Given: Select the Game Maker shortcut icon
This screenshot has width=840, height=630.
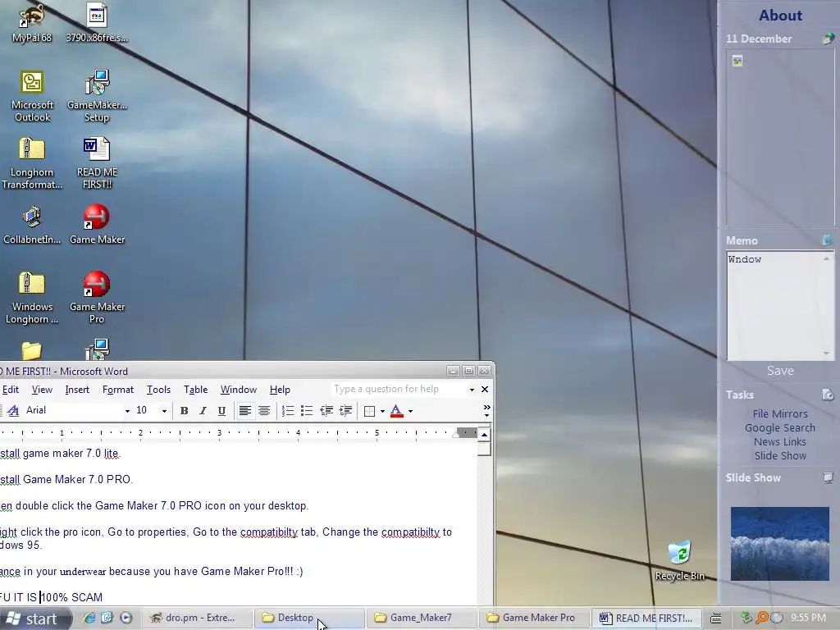Looking at the screenshot, I should (x=97, y=225).
